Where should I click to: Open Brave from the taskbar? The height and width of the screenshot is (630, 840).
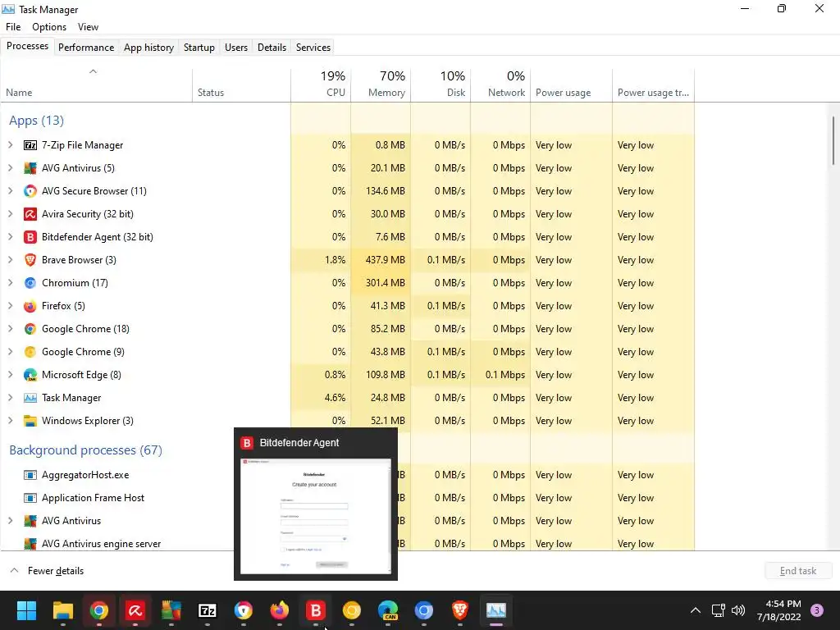coord(459,610)
